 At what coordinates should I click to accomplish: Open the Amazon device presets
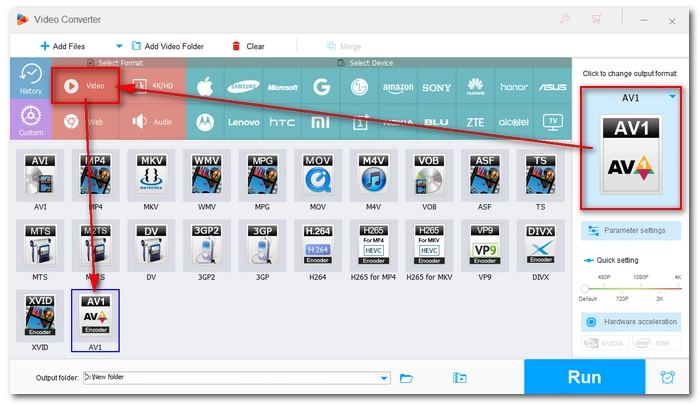pyautogui.click(x=398, y=86)
